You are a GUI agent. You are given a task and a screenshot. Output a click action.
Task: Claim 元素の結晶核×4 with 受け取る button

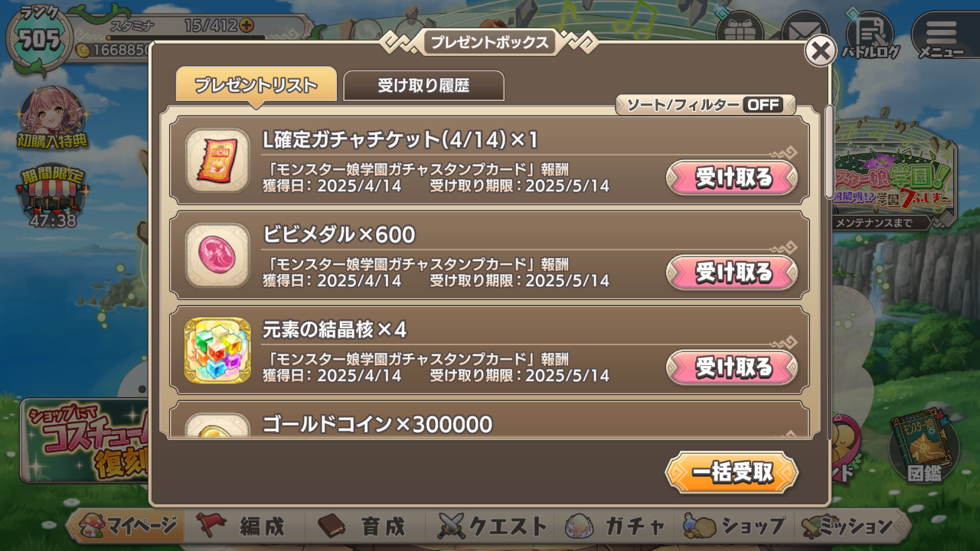point(732,367)
